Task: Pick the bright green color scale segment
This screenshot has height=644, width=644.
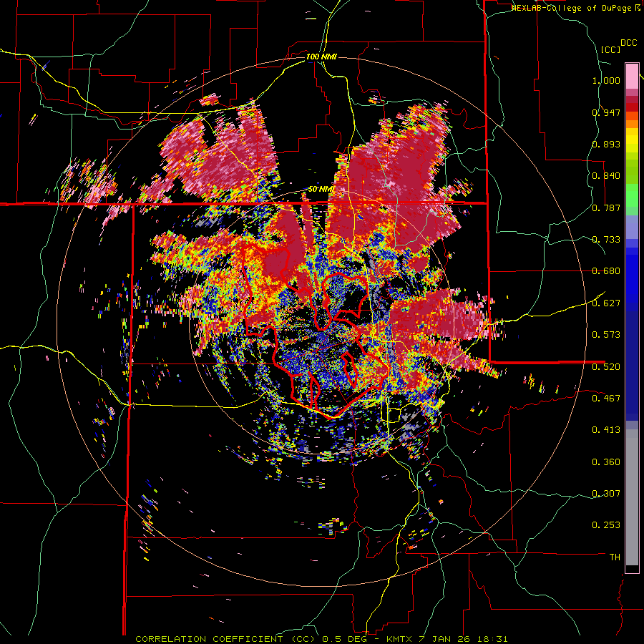Action: [x=632, y=195]
